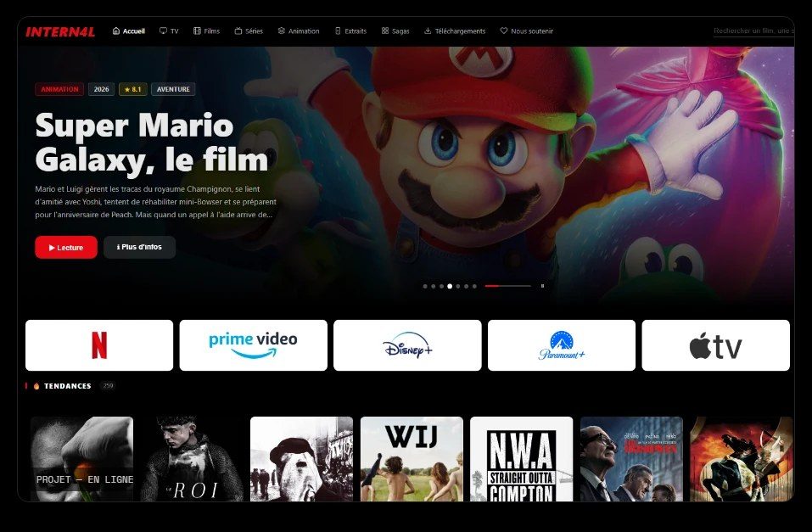Select the seventh carousel slide dot
The height and width of the screenshot is (532, 812).
pos(474,286)
